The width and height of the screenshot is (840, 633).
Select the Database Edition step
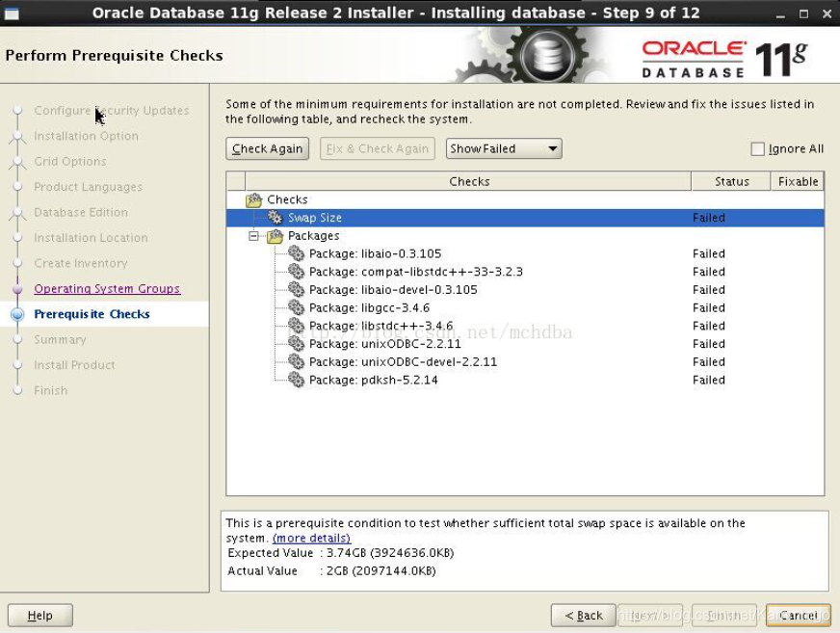(x=81, y=212)
